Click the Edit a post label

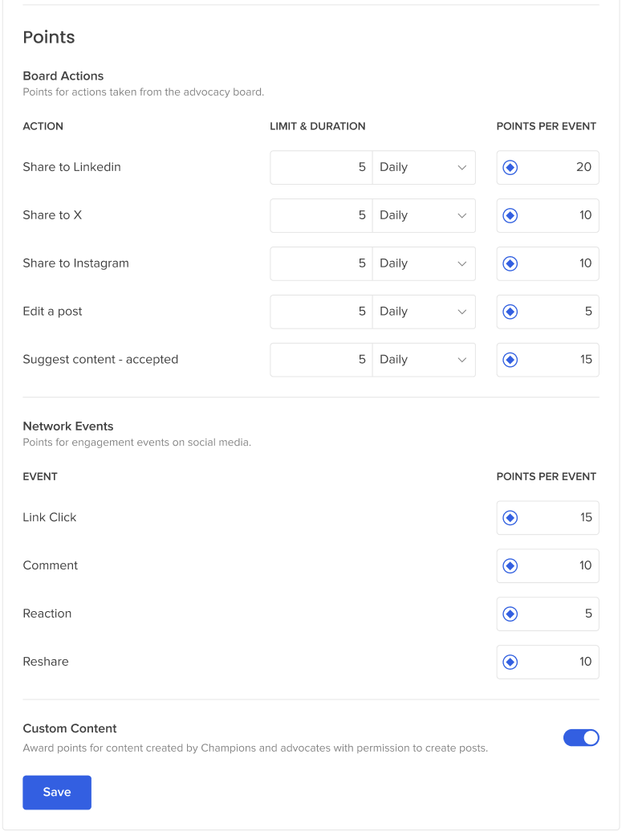pos(52,312)
